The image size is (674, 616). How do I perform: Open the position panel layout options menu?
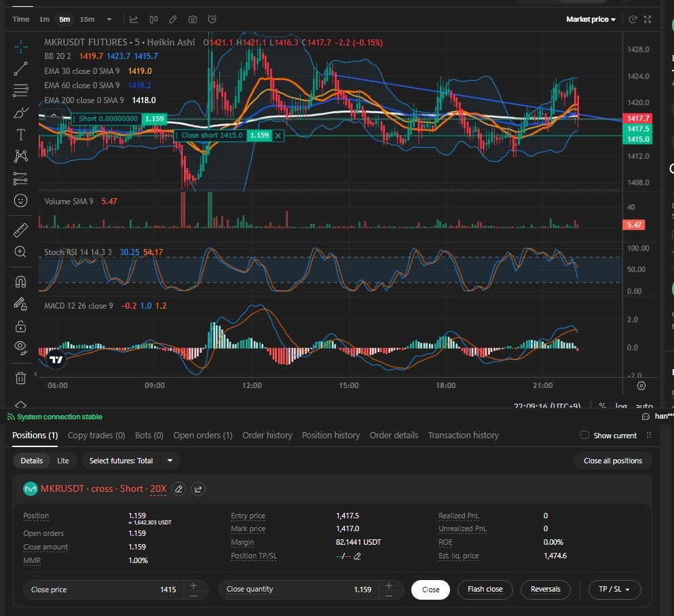649,435
